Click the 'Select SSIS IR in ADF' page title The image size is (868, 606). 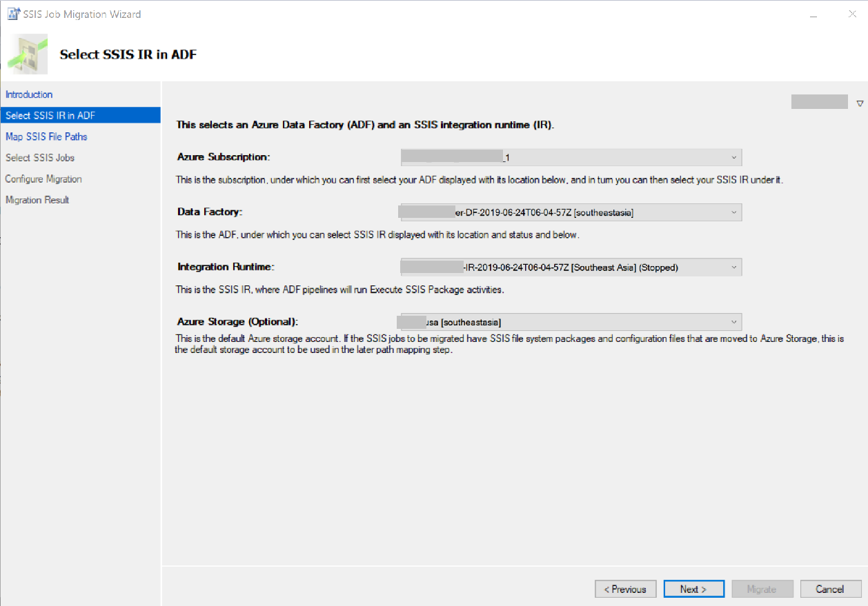(128, 54)
